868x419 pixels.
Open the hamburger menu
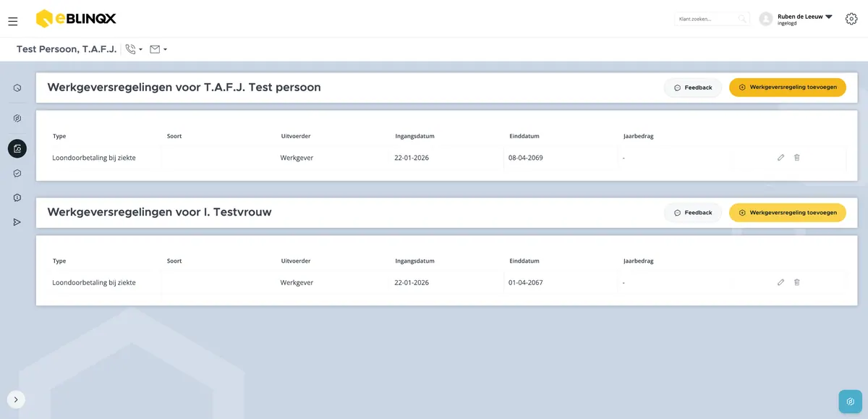click(x=12, y=22)
